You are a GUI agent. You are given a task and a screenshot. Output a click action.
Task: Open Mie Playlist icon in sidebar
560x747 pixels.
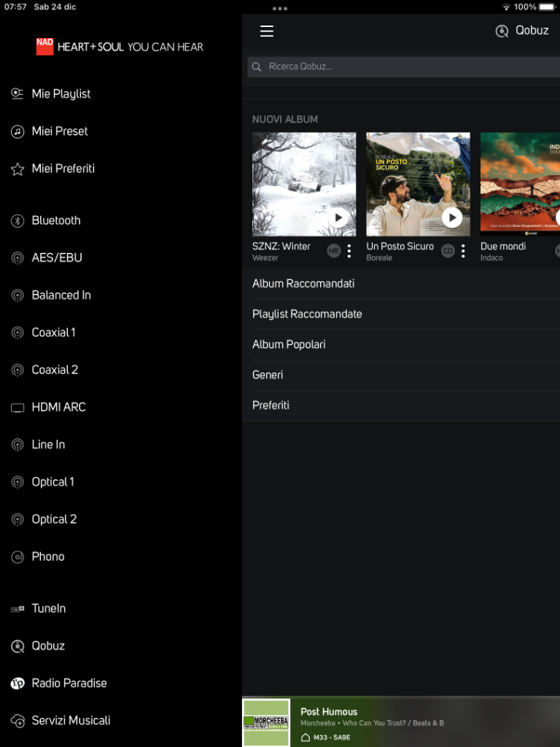(17, 94)
